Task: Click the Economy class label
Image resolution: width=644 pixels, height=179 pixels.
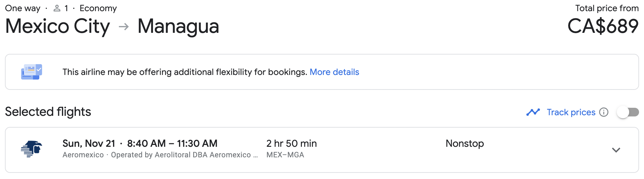Action: [98, 8]
